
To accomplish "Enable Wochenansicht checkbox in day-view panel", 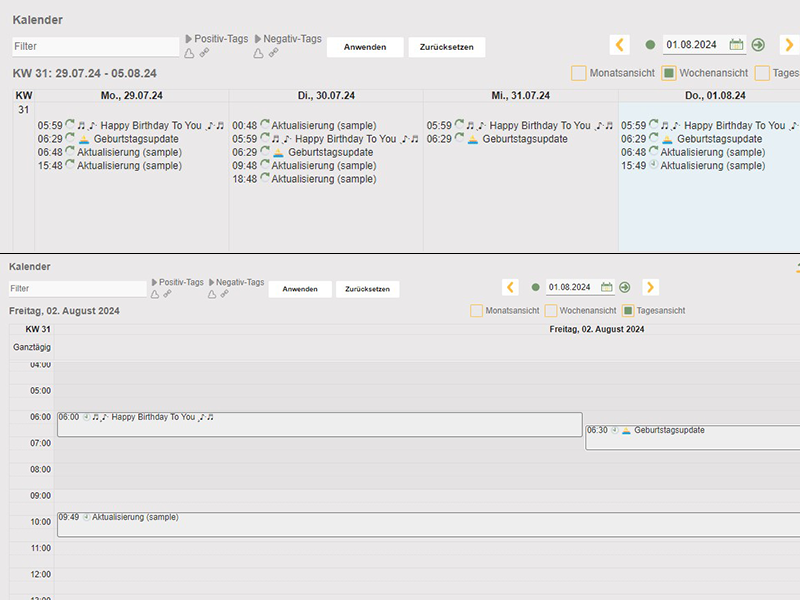I will pos(551,311).
